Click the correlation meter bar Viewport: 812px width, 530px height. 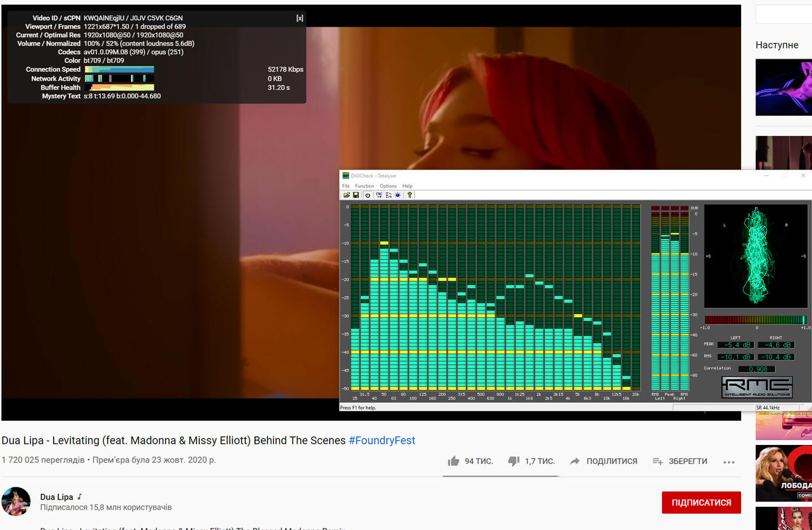(x=756, y=320)
